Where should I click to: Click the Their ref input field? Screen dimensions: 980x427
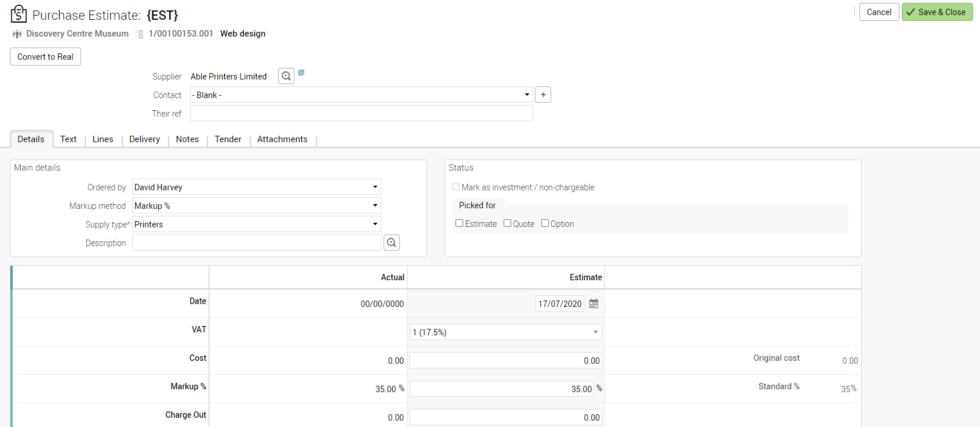tap(361, 113)
